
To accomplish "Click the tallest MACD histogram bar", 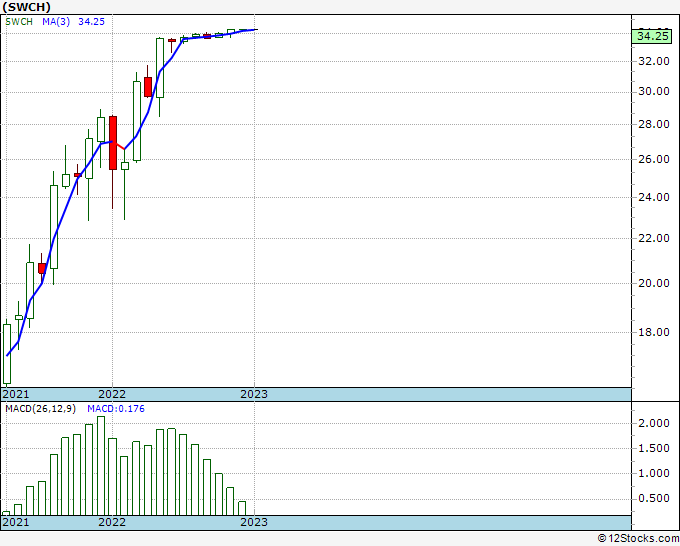I will tap(101, 466).
